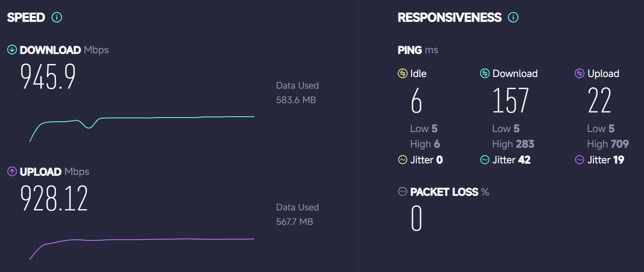Click the teal Download ping icon
Viewport: 644px width, 272px height.
(x=485, y=74)
